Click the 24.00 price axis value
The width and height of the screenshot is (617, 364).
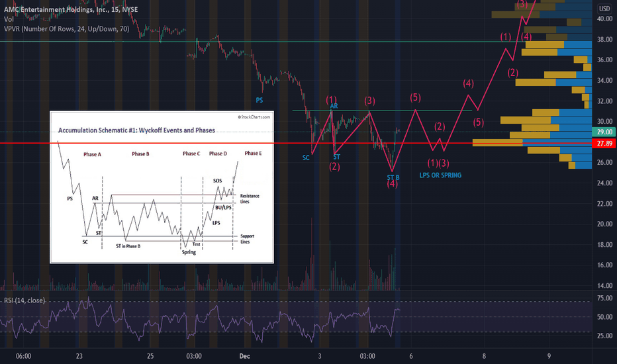click(604, 183)
